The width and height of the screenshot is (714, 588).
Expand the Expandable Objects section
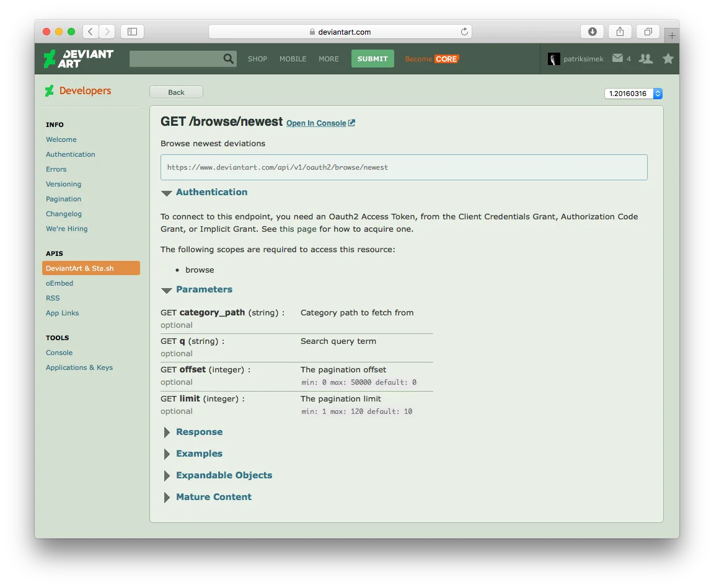167,476
